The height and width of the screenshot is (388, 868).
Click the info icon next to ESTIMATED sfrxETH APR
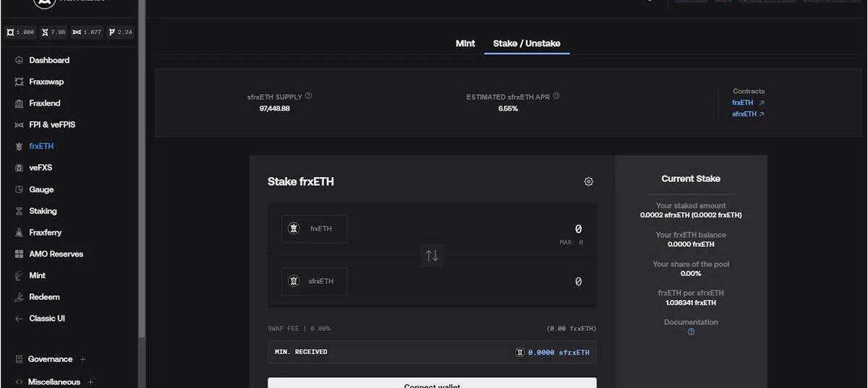(556, 96)
